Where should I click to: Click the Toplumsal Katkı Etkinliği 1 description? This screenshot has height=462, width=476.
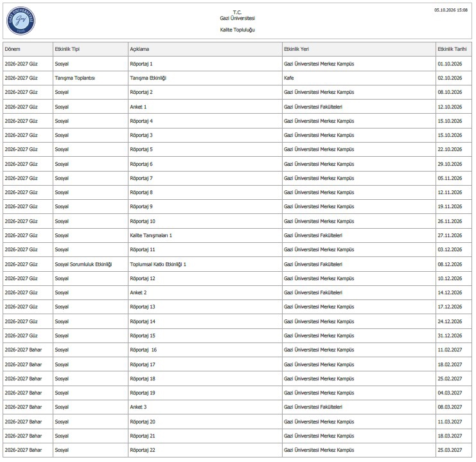pyautogui.click(x=158, y=264)
